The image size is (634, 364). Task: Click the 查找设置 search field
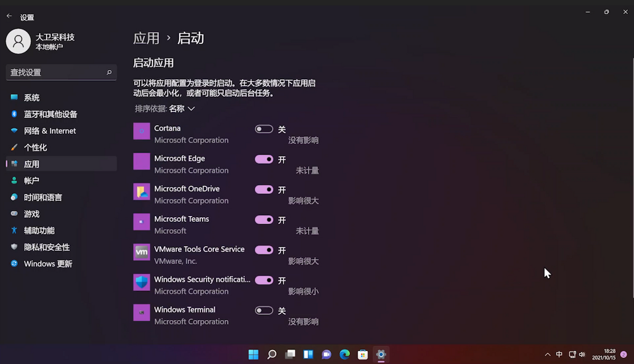pyautogui.click(x=61, y=72)
